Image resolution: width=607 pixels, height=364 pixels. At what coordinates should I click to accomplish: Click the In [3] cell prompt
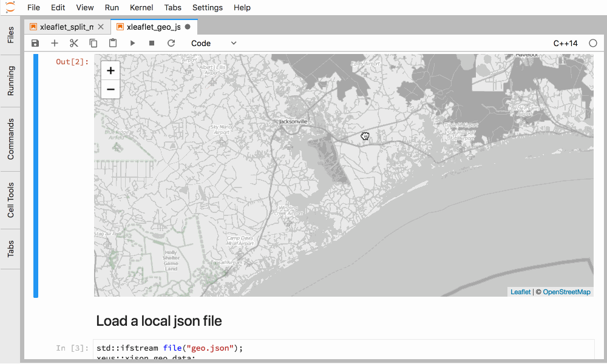(72, 348)
